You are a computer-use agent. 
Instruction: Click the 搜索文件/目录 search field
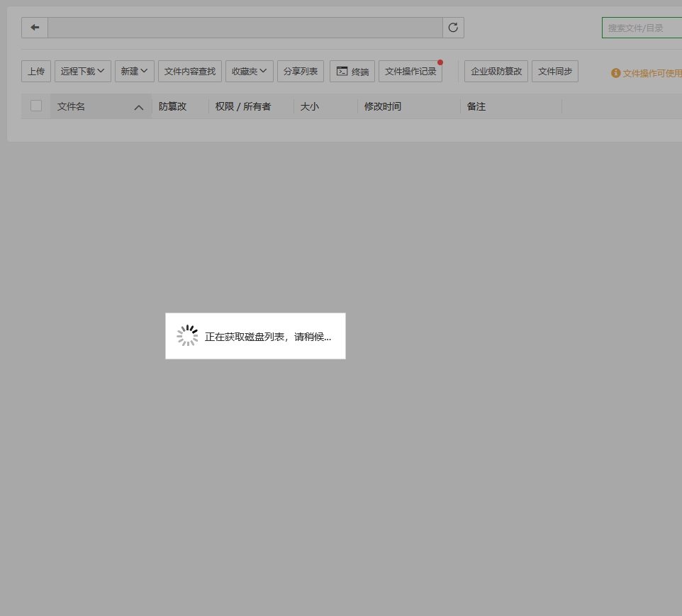[642, 28]
